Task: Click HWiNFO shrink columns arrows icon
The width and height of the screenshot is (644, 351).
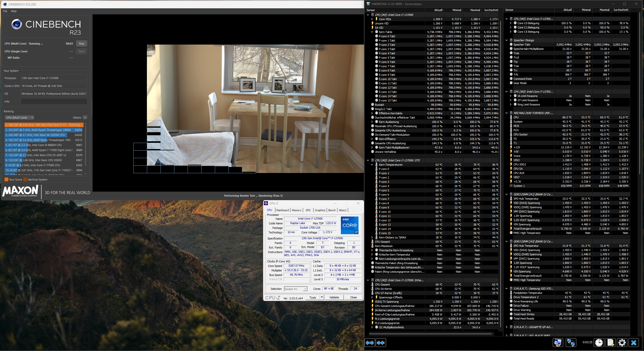Action: (381, 343)
